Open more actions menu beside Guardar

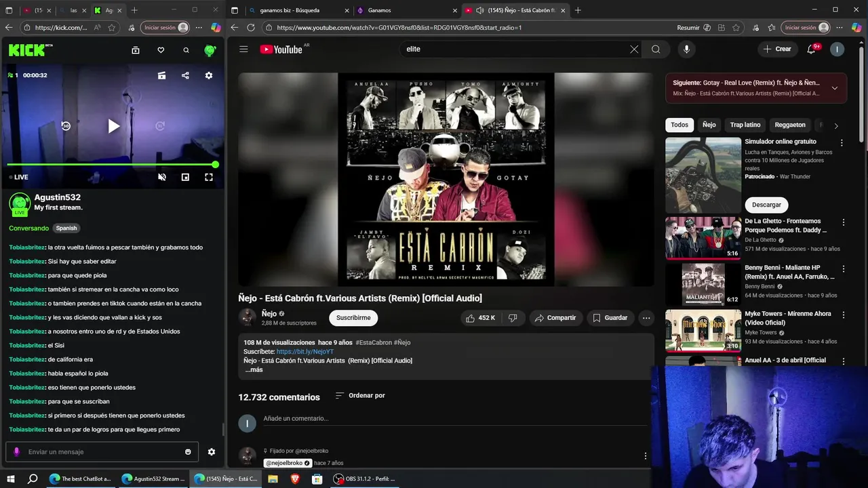[x=646, y=318]
